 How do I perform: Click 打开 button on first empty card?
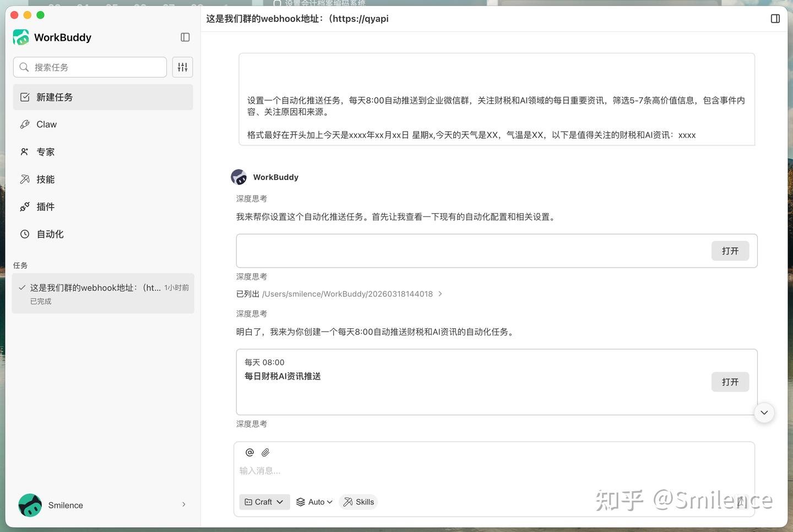tap(730, 251)
